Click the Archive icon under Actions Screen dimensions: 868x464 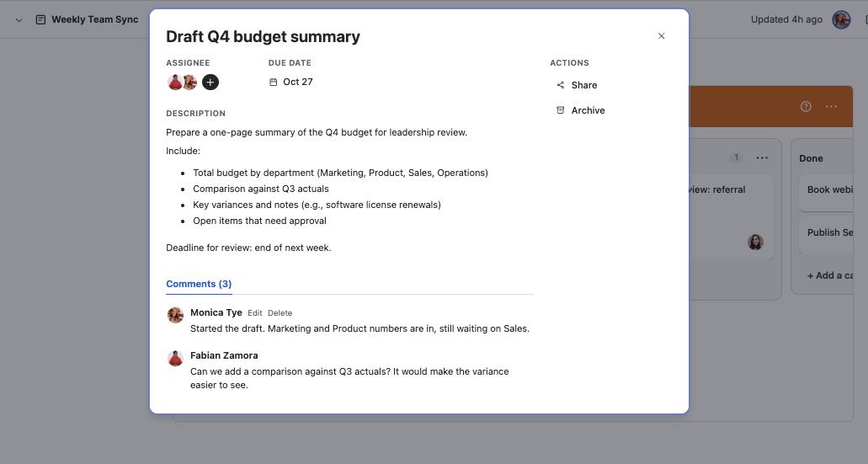tap(560, 110)
